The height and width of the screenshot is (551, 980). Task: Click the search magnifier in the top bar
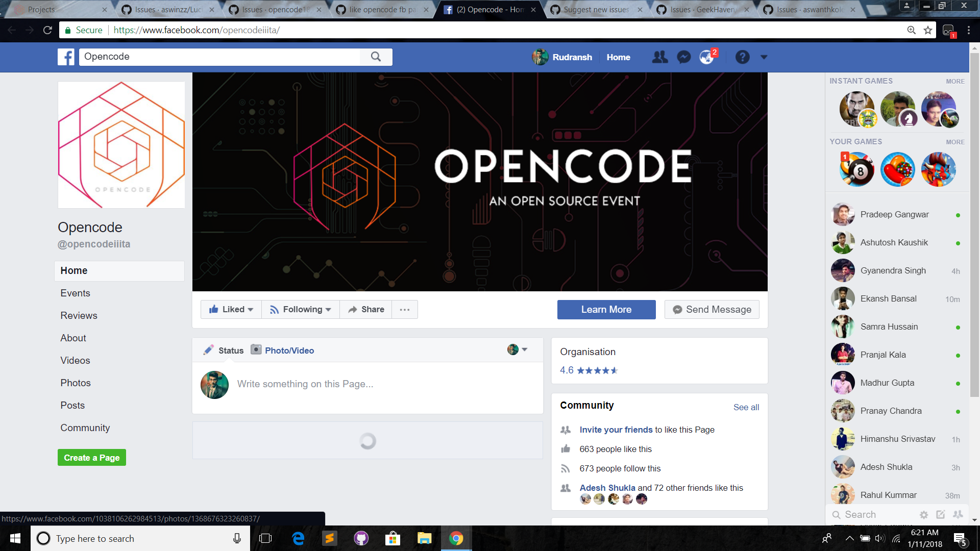click(376, 57)
